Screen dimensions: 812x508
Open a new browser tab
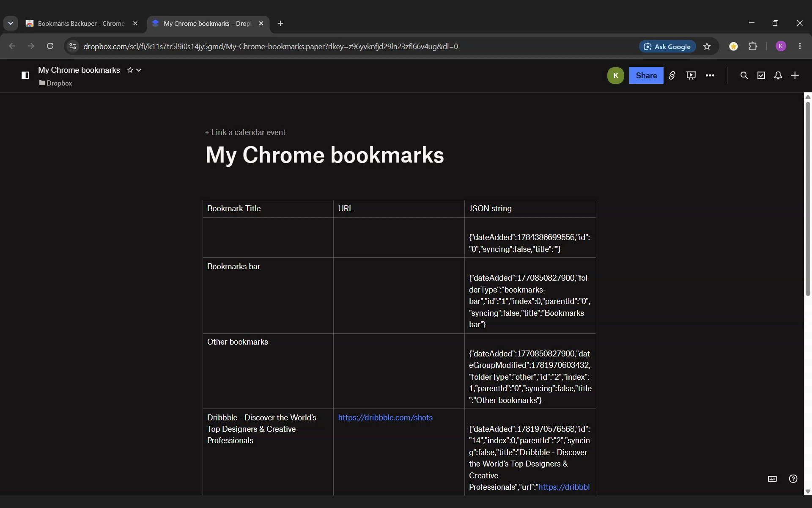pyautogui.click(x=280, y=24)
